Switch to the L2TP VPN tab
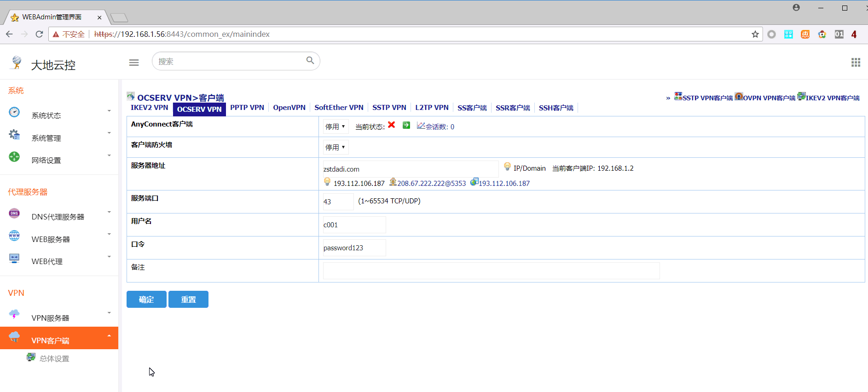Image resolution: width=868 pixels, height=392 pixels. (x=432, y=108)
